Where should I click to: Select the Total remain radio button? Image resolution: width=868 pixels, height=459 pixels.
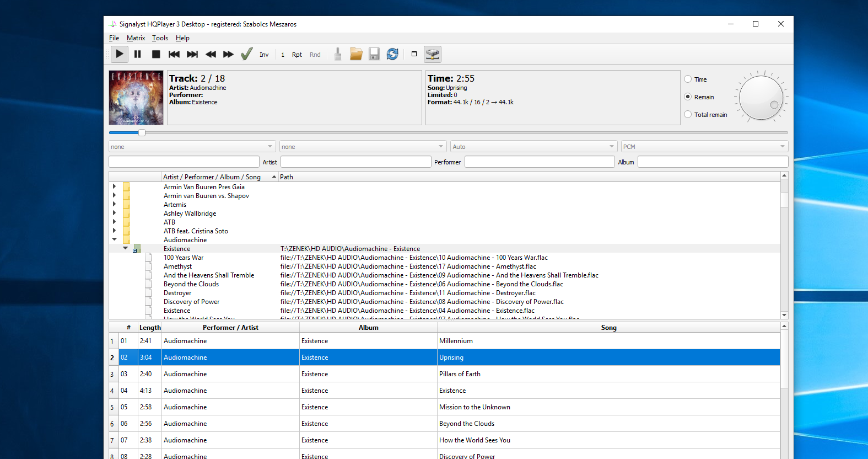[705, 115]
